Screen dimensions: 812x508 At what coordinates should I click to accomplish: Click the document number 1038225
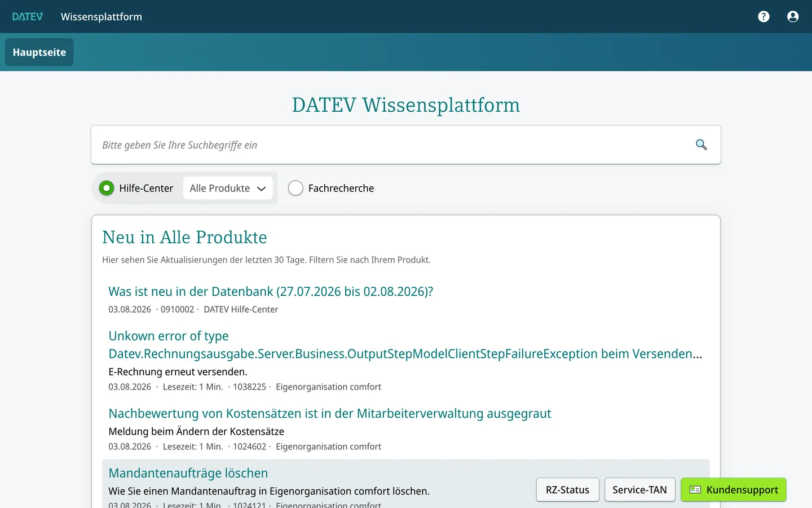(249, 387)
